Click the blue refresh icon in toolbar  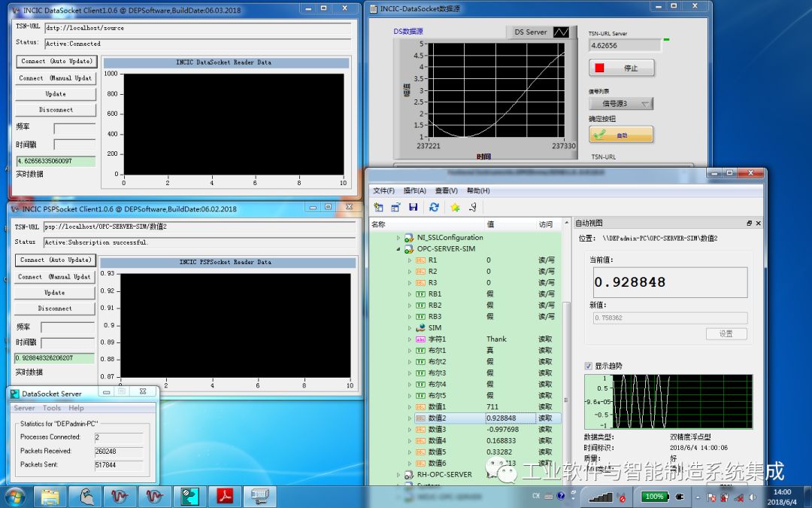[434, 207]
